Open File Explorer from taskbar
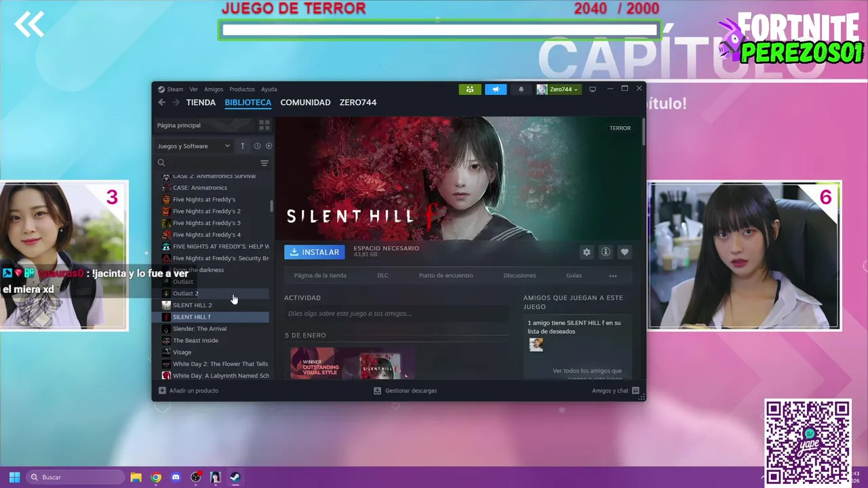 (136, 477)
